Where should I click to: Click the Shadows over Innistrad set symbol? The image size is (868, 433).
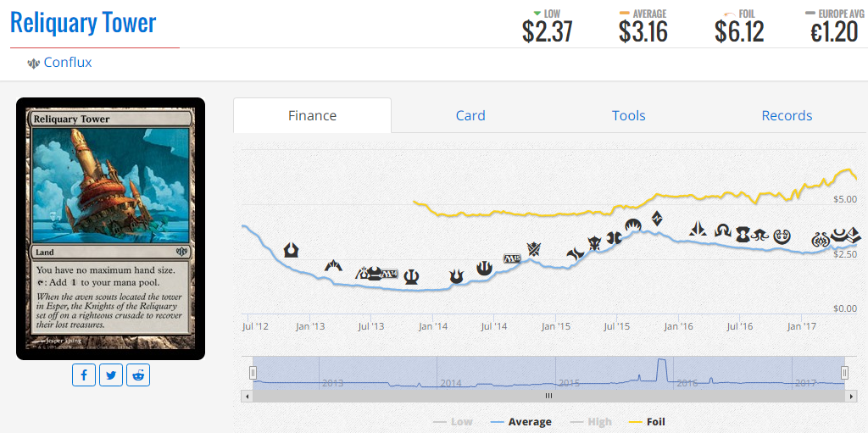pyautogui.click(x=723, y=230)
